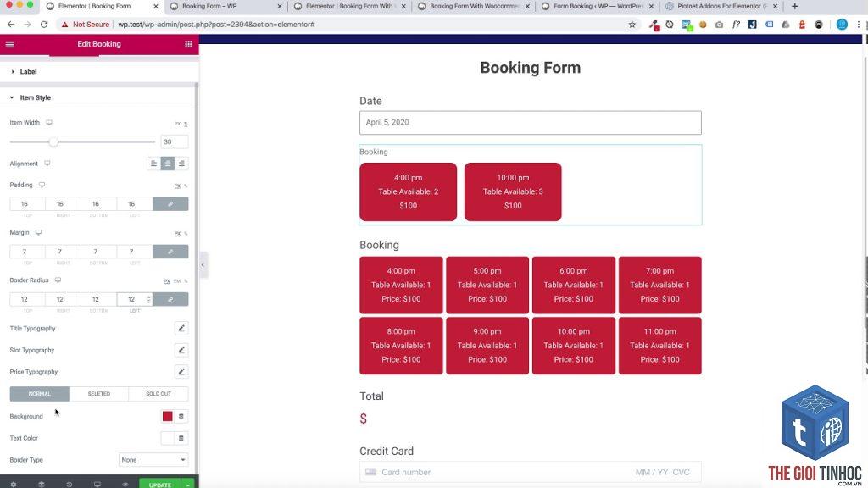Viewport: 868px width, 488px height.
Task: Align items center
Action: (168, 164)
